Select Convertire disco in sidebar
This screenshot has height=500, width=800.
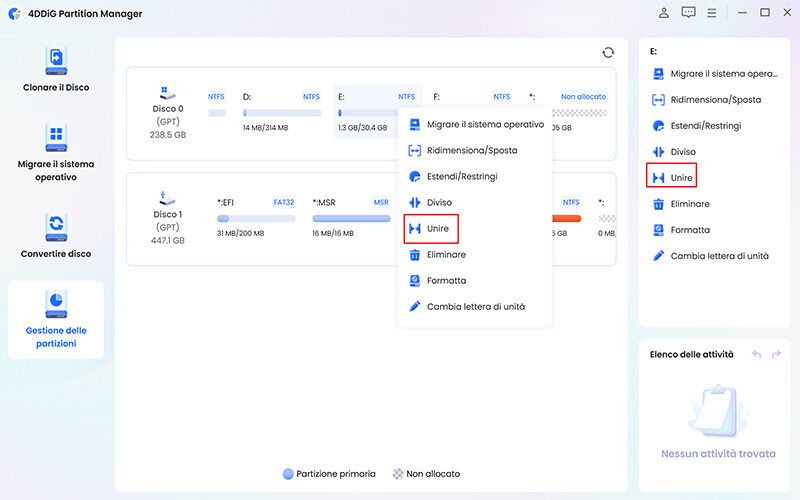[56, 235]
